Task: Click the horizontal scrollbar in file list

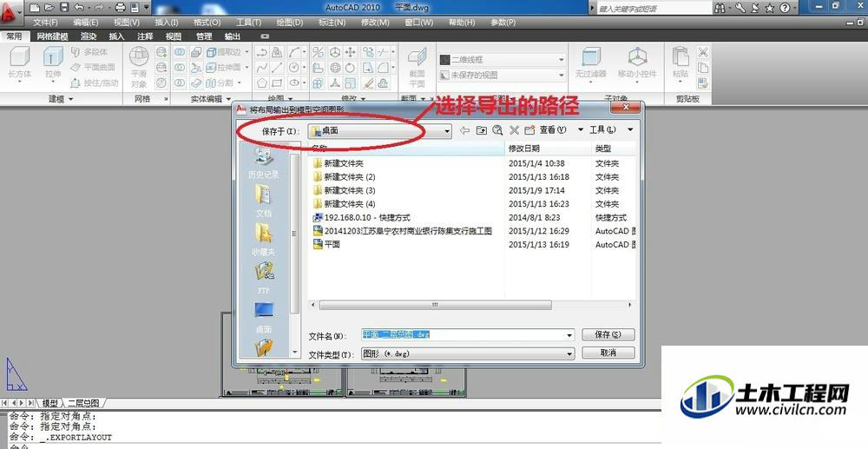Action: point(436,305)
